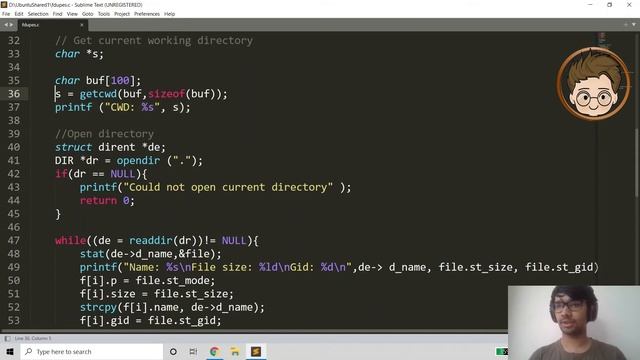Click 'f[i].gid' on line 53
This screenshot has width=640, height=360.
click(104, 320)
